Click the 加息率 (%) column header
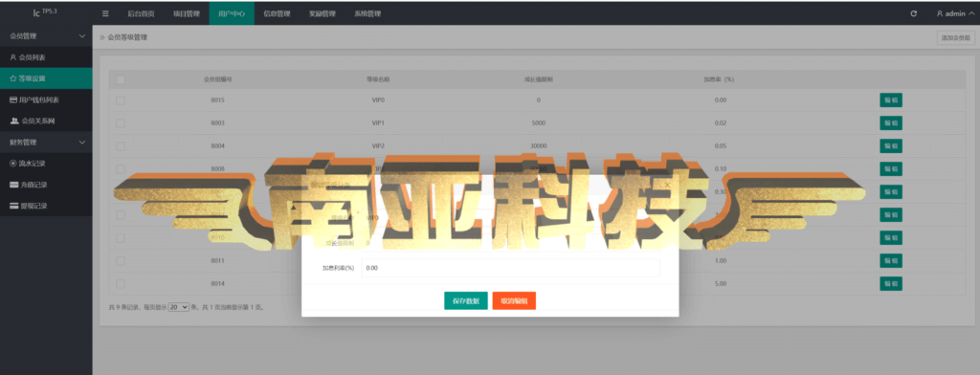 coord(718,79)
